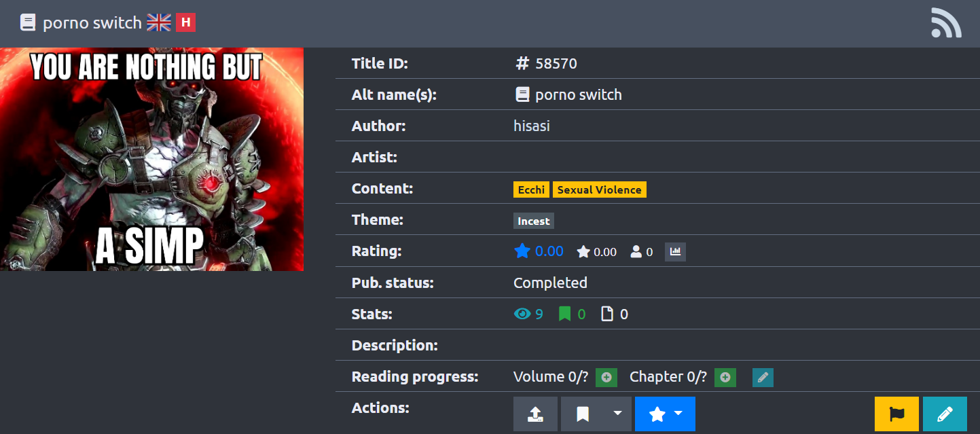Click the Sexual Violence content tag
Viewport: 980px width, 434px height.
coord(599,189)
